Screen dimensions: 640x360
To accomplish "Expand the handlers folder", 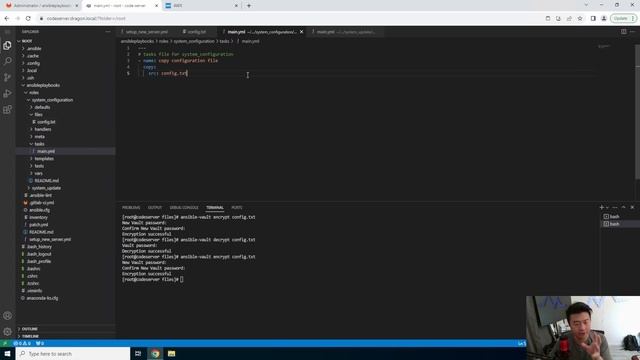I will coord(42,129).
